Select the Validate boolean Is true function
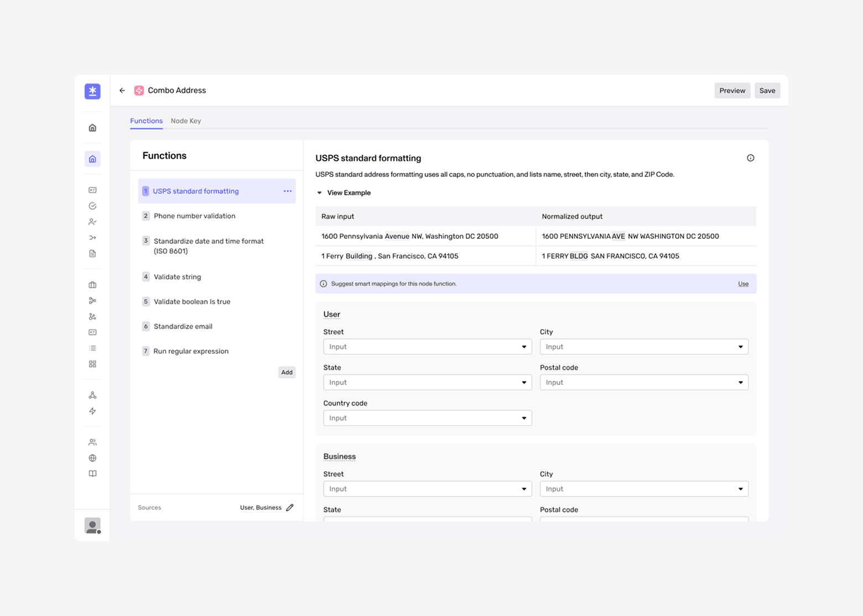This screenshot has width=863, height=616. click(217, 302)
